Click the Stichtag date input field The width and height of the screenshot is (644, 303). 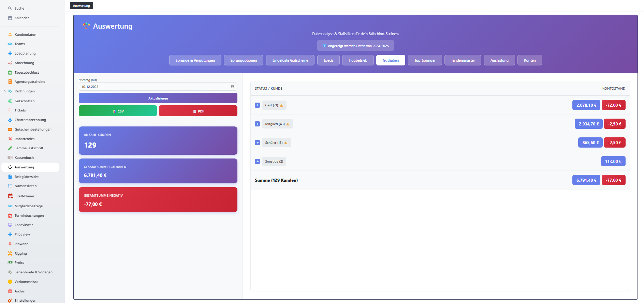(x=153, y=87)
